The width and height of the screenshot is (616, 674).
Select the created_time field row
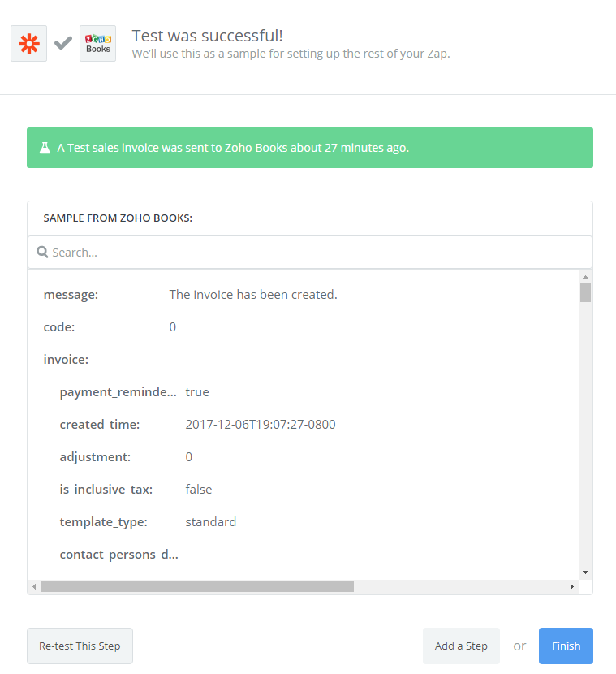(303, 424)
